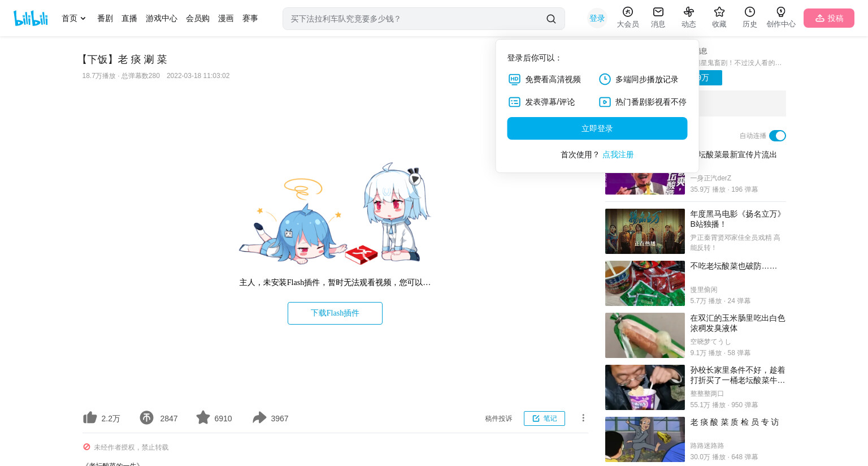The width and height of the screenshot is (868, 466).
Task: Click the 下载Flash插件 button
Action: pyautogui.click(x=335, y=313)
